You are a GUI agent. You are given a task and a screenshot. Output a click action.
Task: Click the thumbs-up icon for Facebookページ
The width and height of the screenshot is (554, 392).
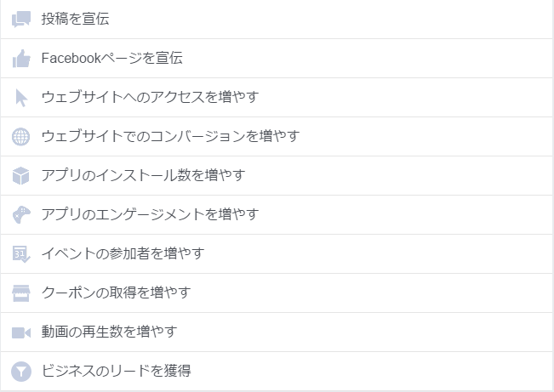pyautogui.click(x=21, y=59)
